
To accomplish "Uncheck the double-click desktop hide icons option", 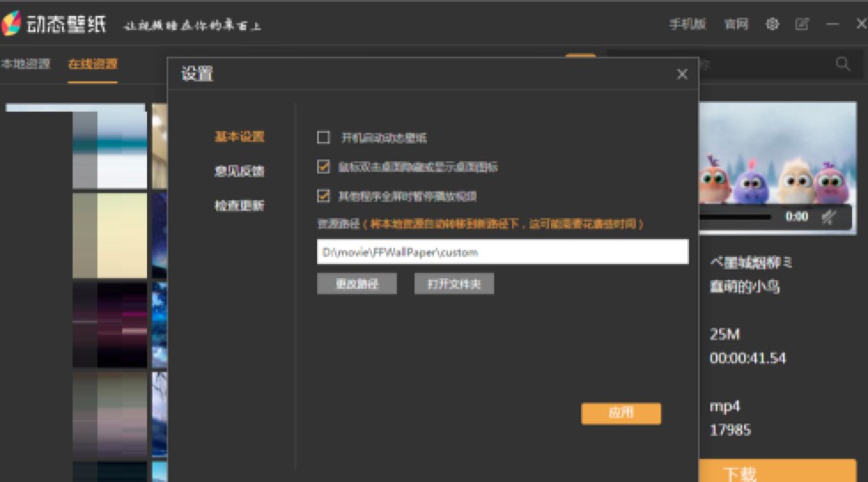I will (323, 167).
